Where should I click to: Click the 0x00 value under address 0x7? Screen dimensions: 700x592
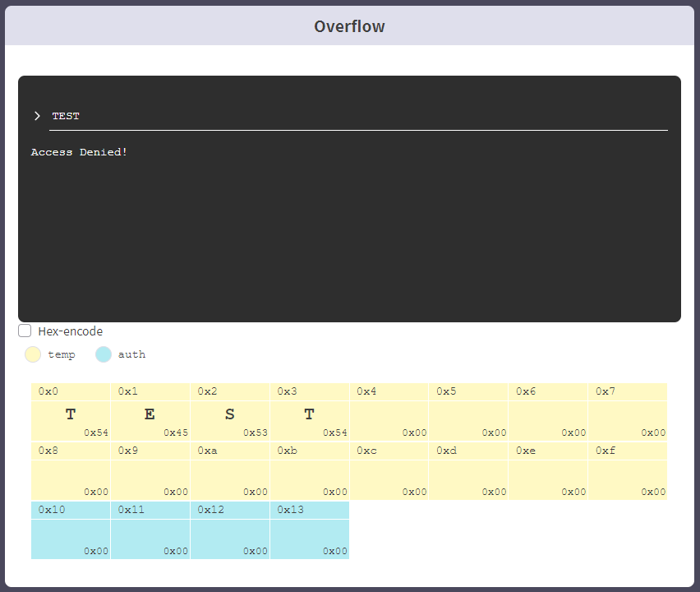(x=653, y=432)
